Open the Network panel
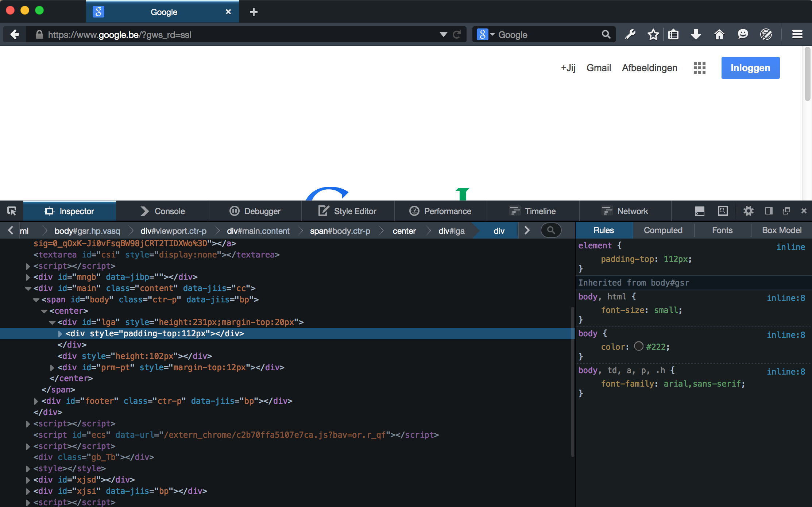 tap(625, 212)
